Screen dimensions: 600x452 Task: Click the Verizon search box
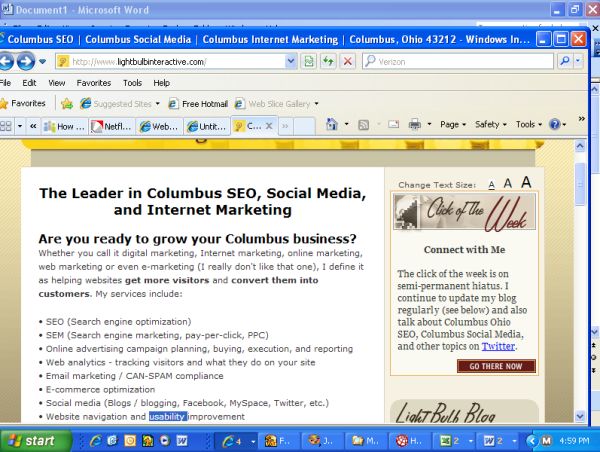(458, 61)
